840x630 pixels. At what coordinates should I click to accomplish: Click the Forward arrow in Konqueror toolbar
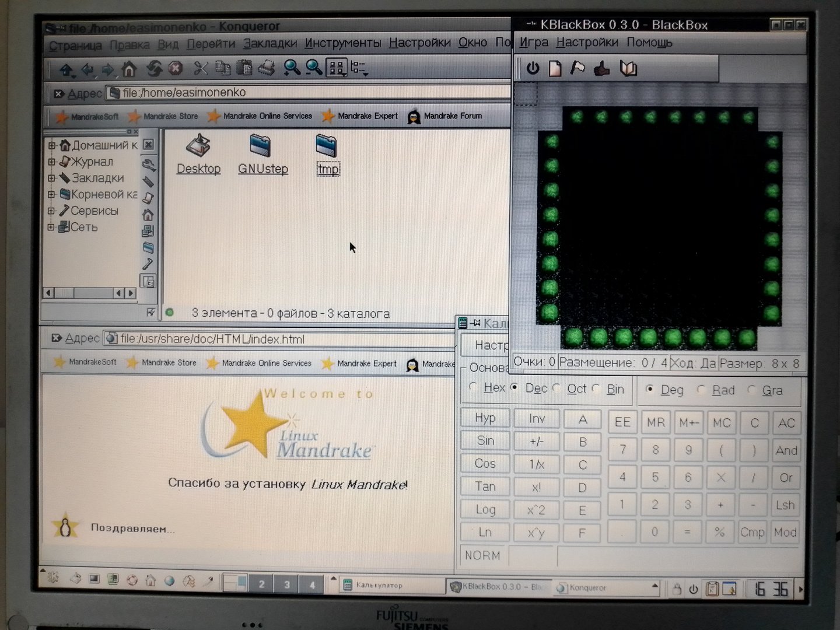point(108,70)
